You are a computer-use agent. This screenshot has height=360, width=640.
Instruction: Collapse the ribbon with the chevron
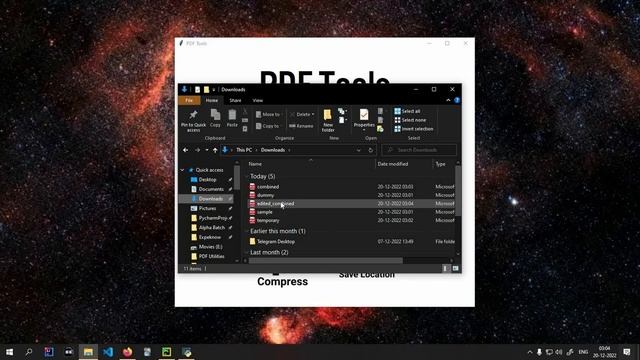448,100
